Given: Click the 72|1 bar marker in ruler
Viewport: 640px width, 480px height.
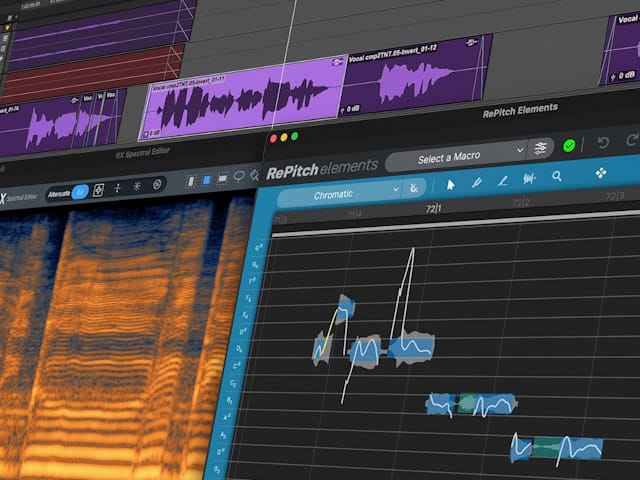Looking at the screenshot, I should (433, 209).
